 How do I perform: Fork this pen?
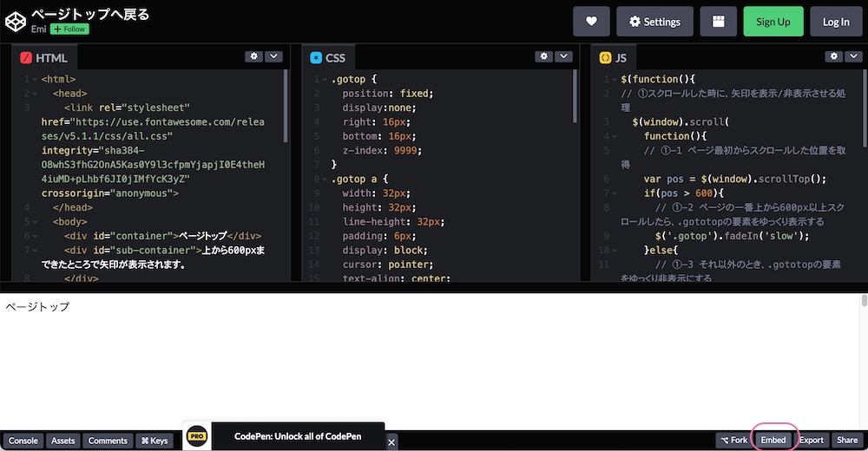tap(734, 440)
